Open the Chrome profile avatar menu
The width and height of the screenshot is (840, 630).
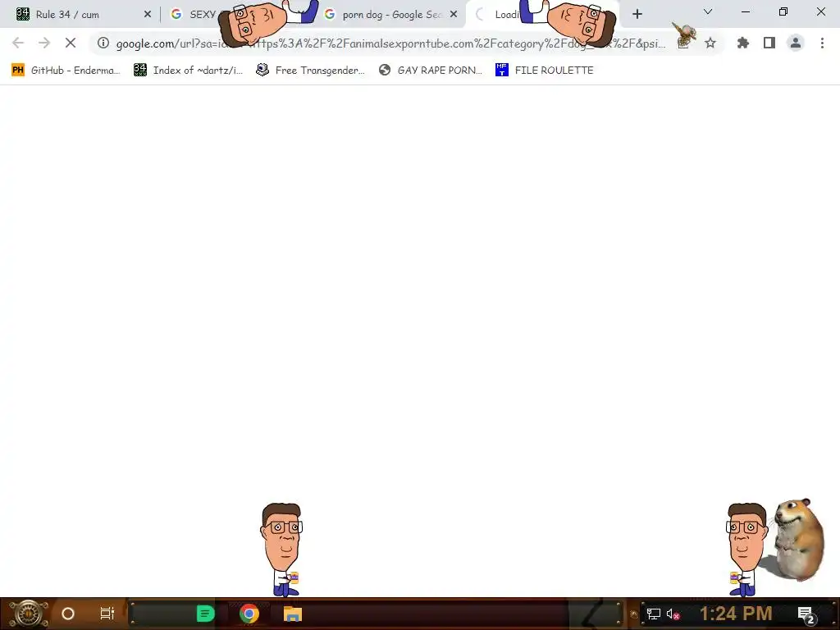pos(796,43)
